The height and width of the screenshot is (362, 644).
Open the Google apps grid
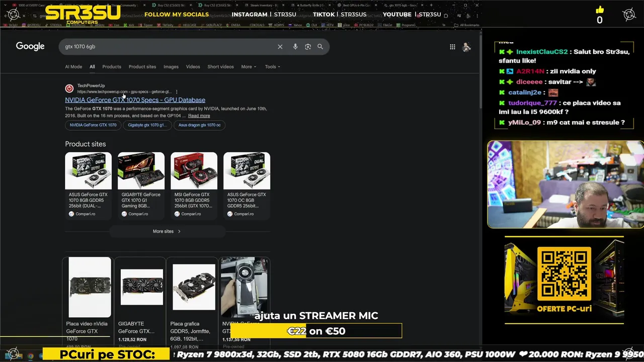(452, 47)
